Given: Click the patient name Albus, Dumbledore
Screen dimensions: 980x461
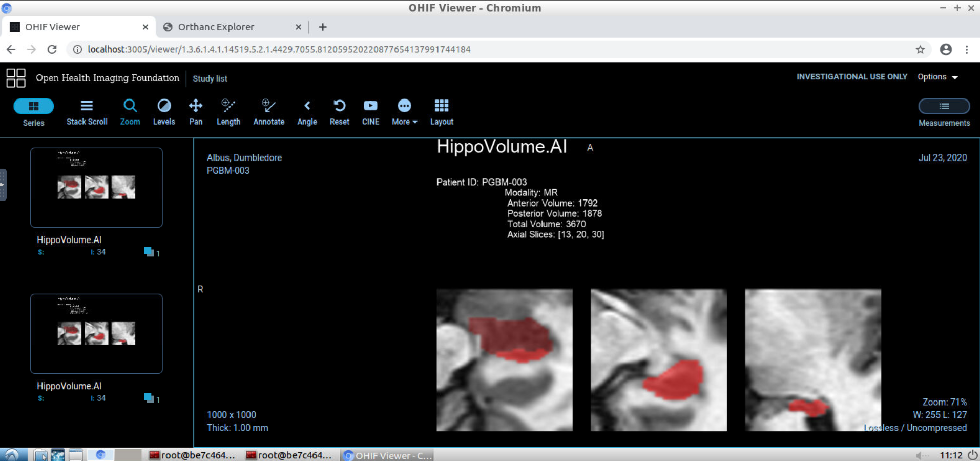Looking at the screenshot, I should (244, 157).
